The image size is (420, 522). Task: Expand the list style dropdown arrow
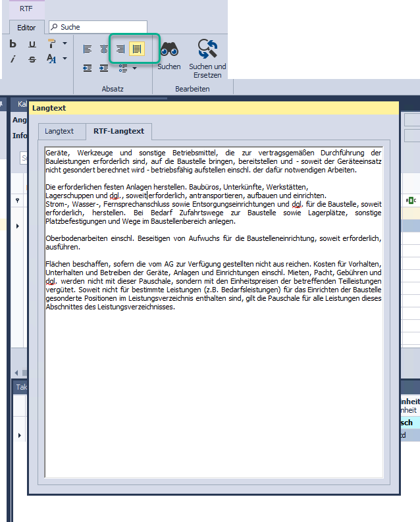(134, 67)
